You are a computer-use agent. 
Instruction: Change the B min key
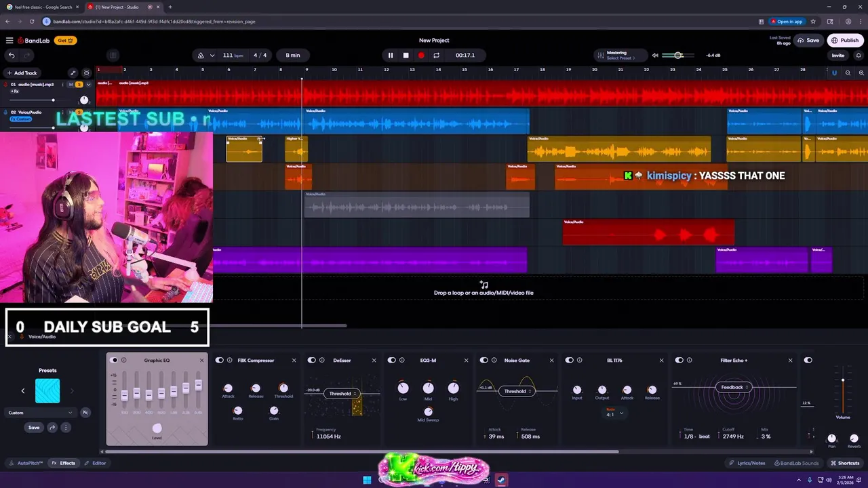coord(293,55)
